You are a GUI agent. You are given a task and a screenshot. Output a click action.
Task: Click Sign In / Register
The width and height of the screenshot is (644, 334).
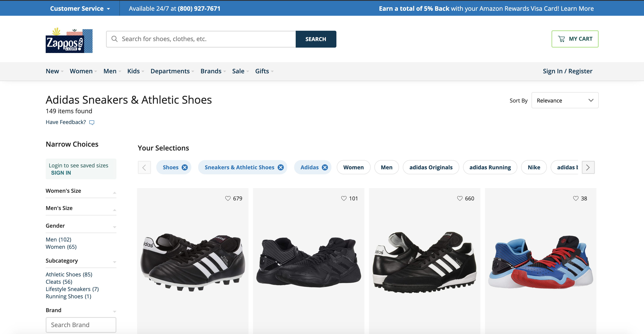click(x=568, y=71)
